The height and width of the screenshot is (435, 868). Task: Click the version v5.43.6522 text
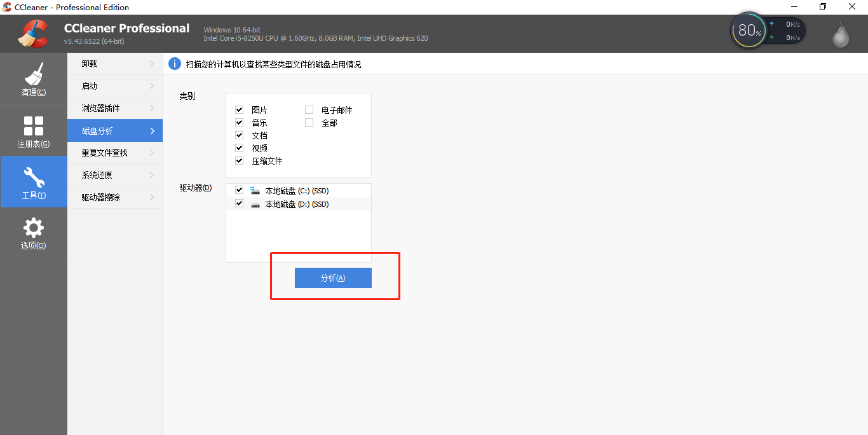[x=94, y=41]
